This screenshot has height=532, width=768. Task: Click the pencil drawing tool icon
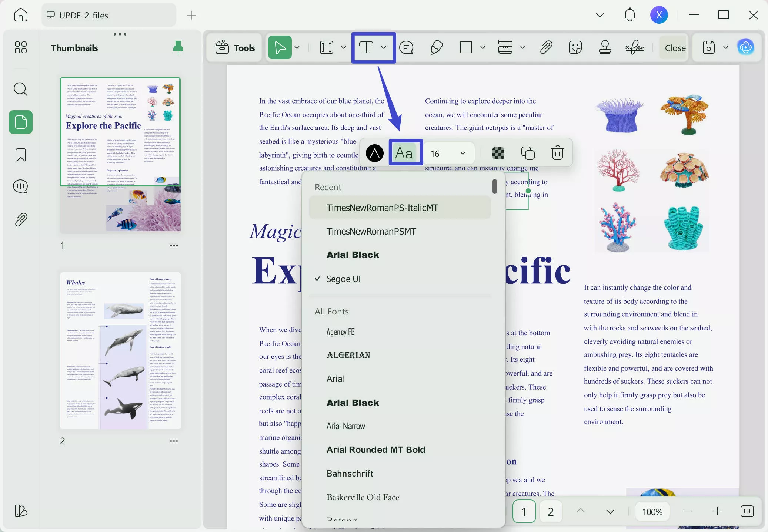pyautogui.click(x=437, y=47)
